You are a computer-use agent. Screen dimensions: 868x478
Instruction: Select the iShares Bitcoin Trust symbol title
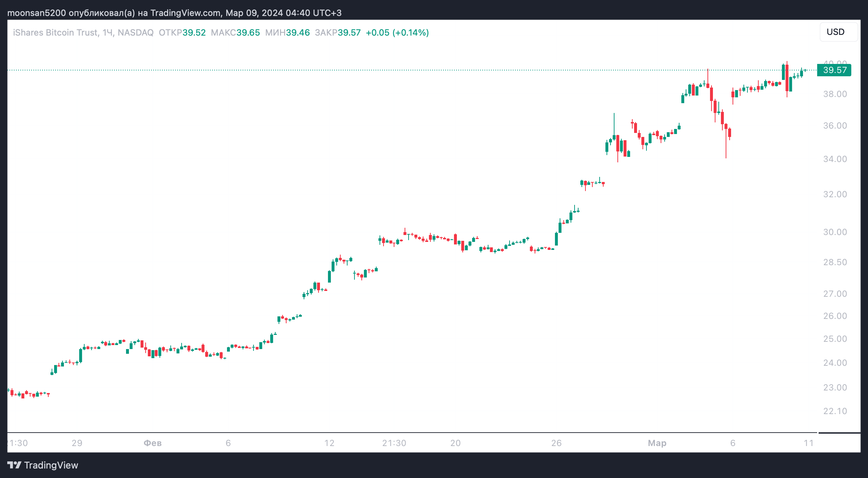(55, 33)
